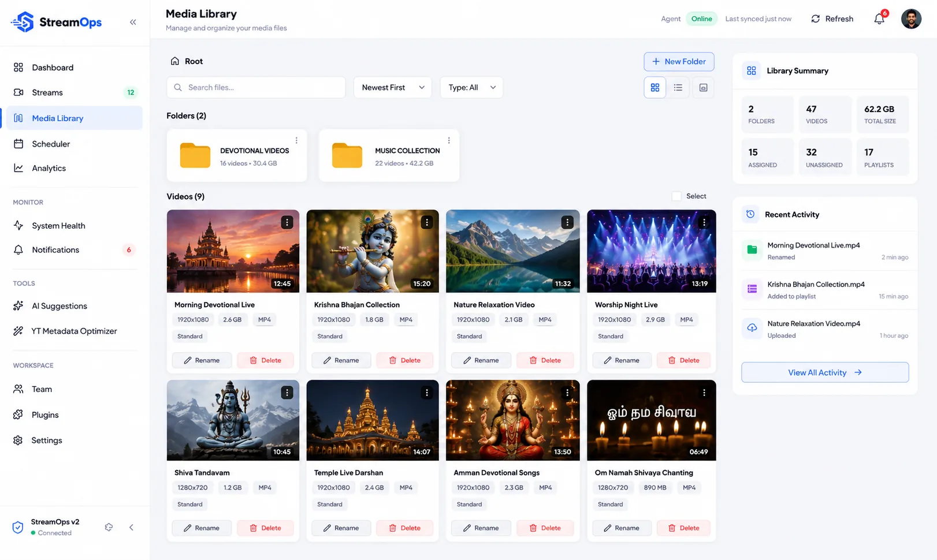This screenshot has width=937, height=560.
Task: Open System Health monitor page
Action: [x=75, y=226]
